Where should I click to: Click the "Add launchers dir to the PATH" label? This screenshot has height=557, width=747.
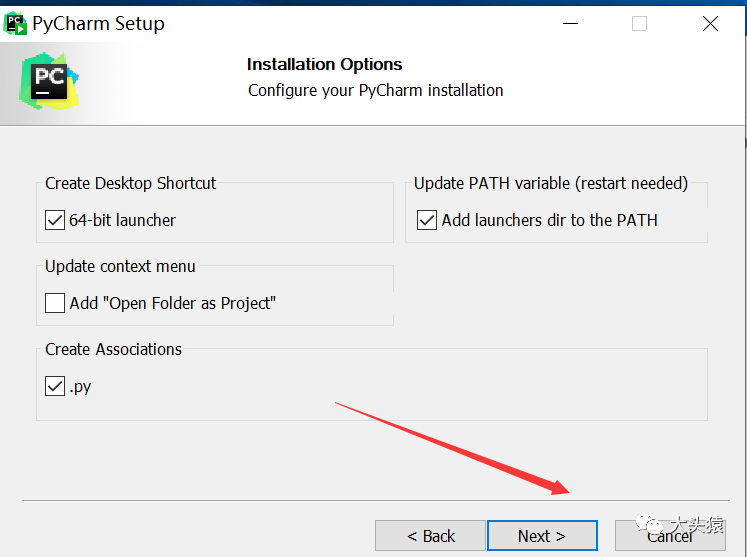click(549, 220)
